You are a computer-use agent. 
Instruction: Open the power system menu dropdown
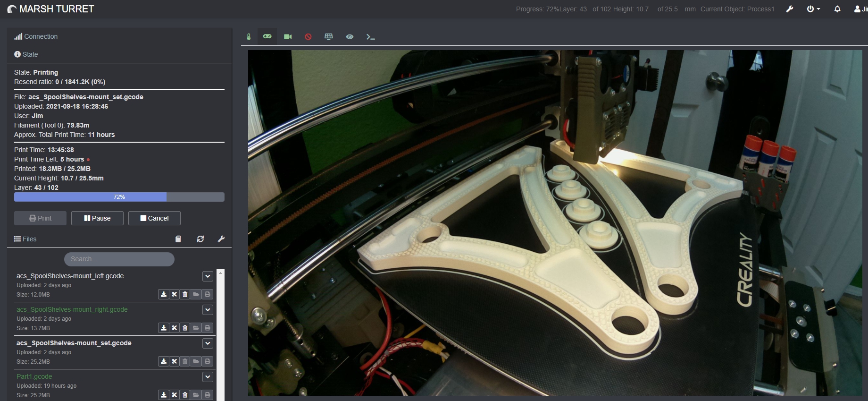pyautogui.click(x=813, y=9)
